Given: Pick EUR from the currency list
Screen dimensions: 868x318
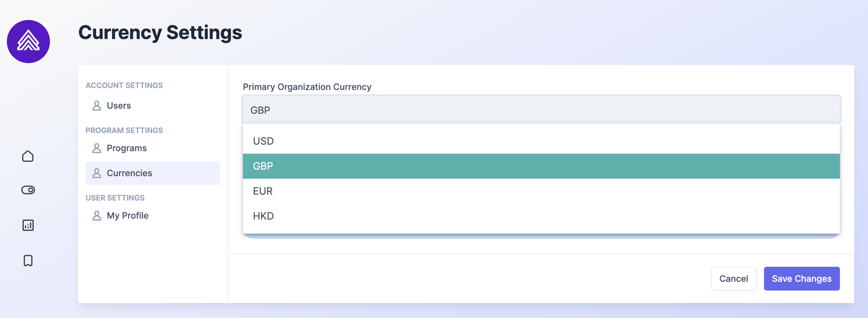Looking at the screenshot, I should pos(541,191).
